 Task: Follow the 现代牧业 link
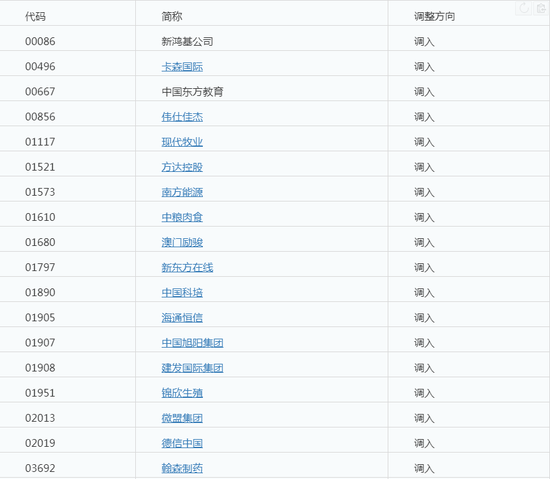[x=182, y=142]
